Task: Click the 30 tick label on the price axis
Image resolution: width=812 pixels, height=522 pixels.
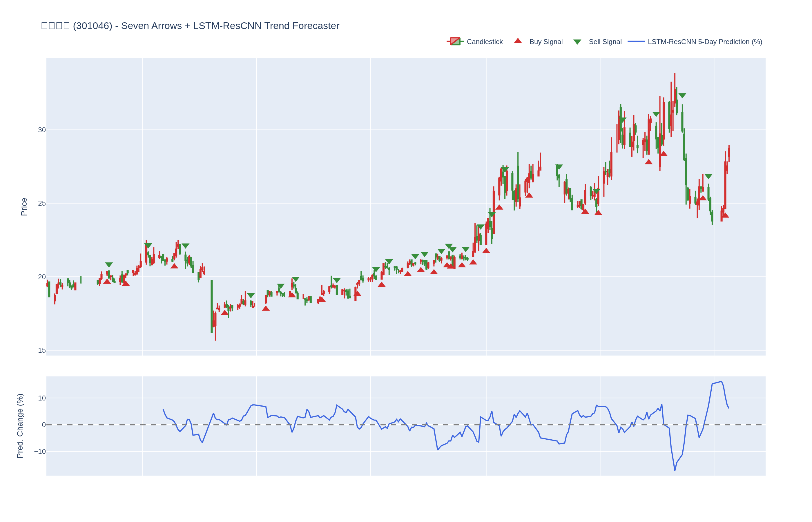Action: pyautogui.click(x=42, y=130)
